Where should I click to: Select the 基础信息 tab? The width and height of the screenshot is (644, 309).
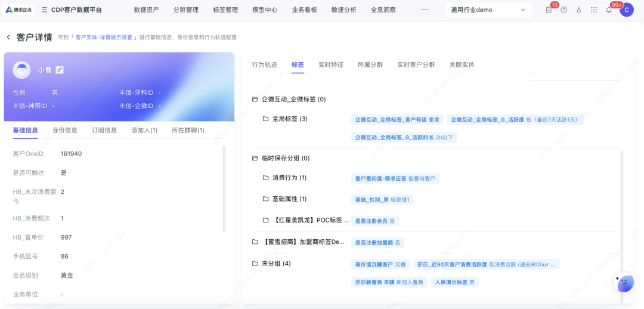pyautogui.click(x=26, y=130)
